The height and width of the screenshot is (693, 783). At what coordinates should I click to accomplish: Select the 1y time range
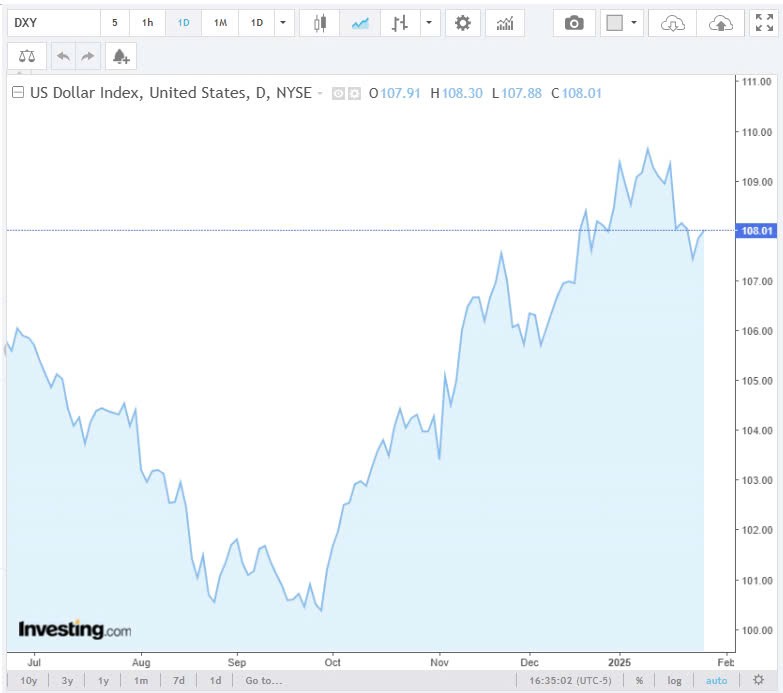click(x=103, y=681)
